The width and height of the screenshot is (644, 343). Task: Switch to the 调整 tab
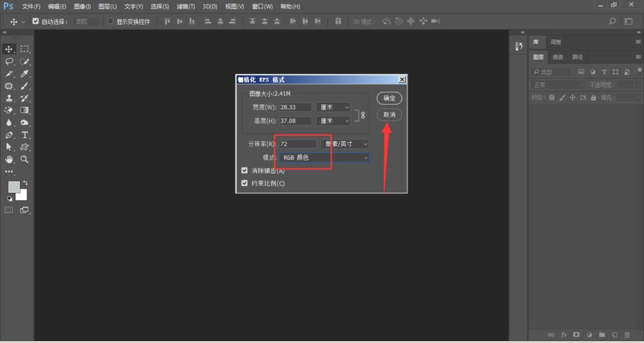point(555,42)
